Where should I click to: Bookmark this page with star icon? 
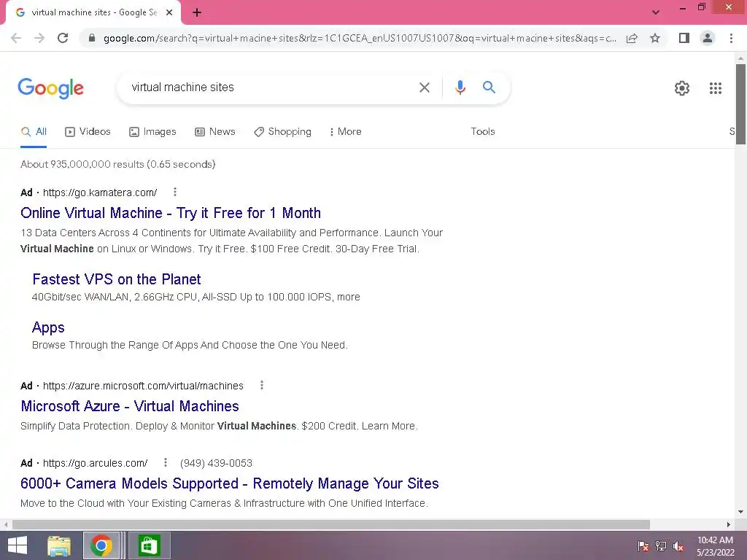click(655, 38)
